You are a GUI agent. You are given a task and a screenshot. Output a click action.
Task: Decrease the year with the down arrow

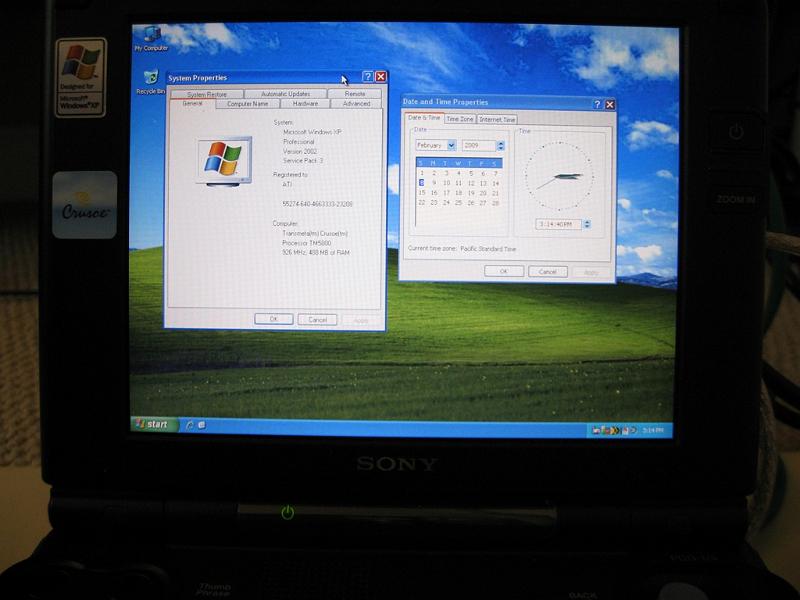click(501, 148)
